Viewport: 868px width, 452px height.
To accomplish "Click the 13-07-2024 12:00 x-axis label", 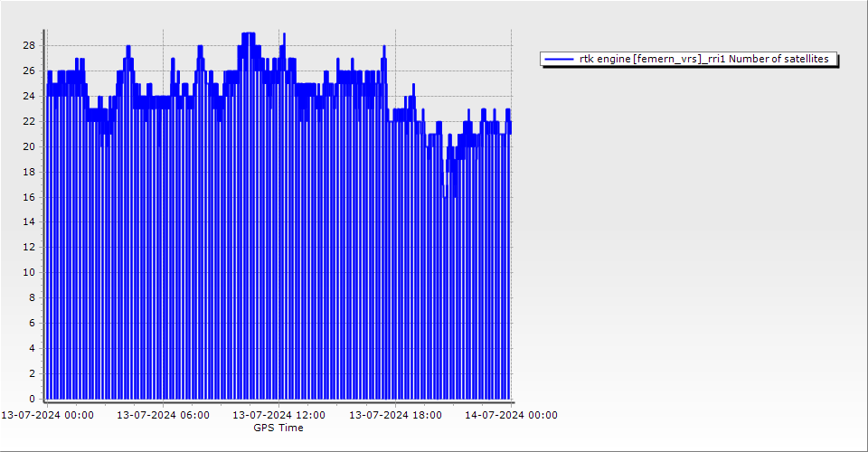I will tap(278, 415).
